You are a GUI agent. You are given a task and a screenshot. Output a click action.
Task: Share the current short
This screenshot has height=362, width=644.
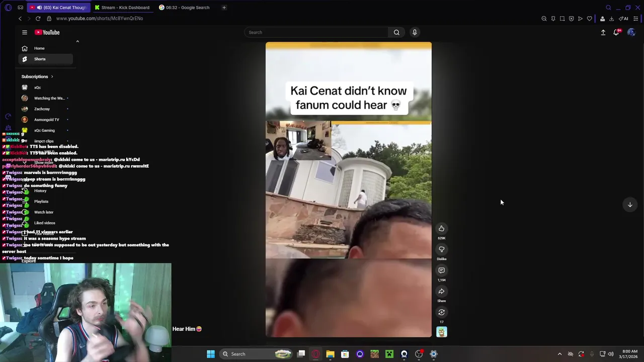(x=441, y=292)
